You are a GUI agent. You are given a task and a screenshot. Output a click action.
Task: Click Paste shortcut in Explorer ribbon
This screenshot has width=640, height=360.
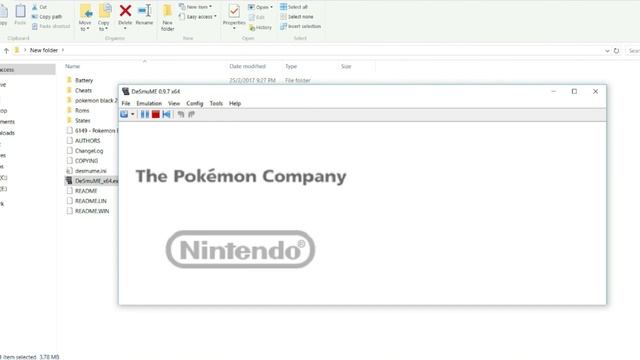[51, 26]
